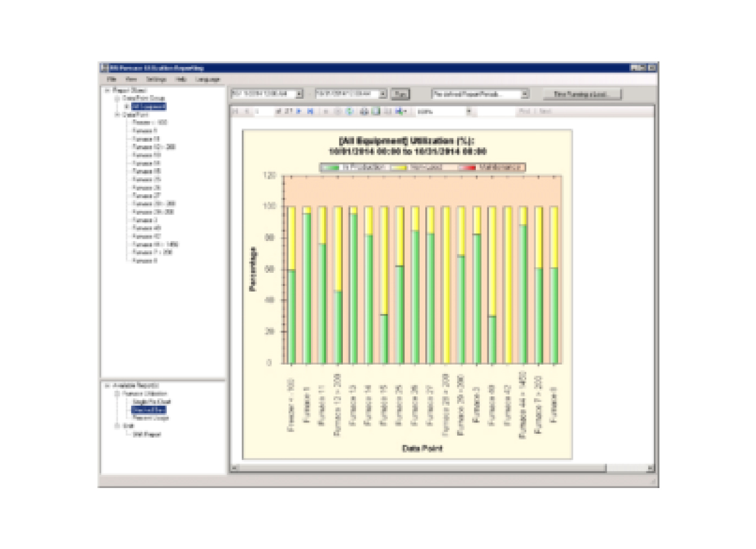756x549 pixels.
Task: Click the Print icon in the report toolbar
Action: coord(363,110)
